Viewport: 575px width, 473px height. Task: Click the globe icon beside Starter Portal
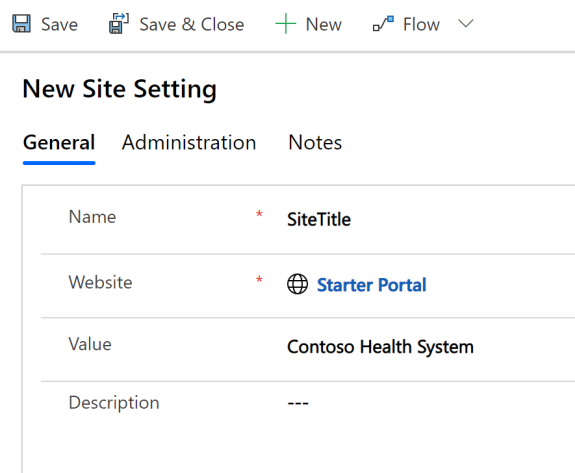pos(297,284)
